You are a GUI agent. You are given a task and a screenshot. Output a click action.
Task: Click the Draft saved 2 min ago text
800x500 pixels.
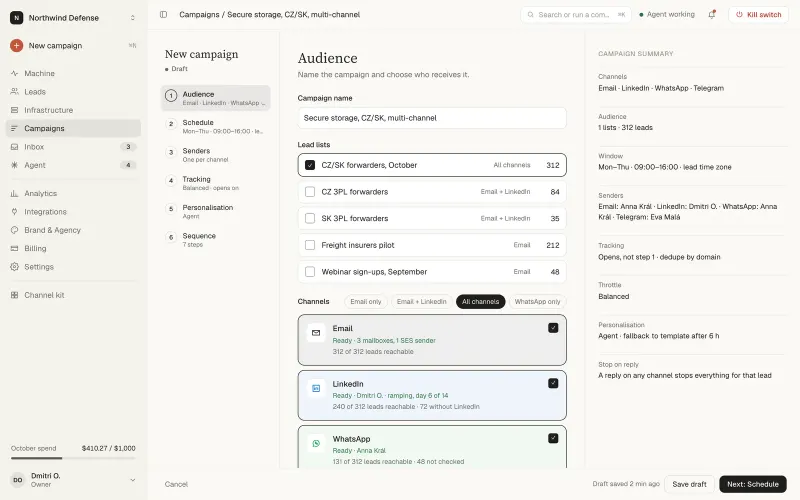(x=626, y=484)
